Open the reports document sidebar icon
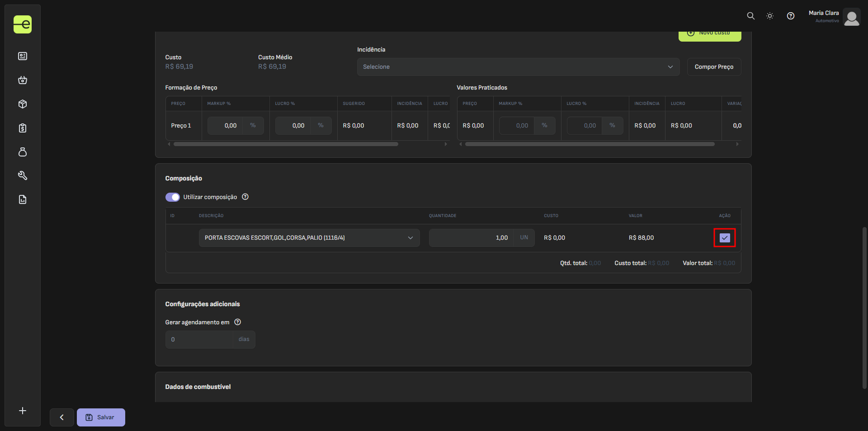868x431 pixels. click(23, 199)
